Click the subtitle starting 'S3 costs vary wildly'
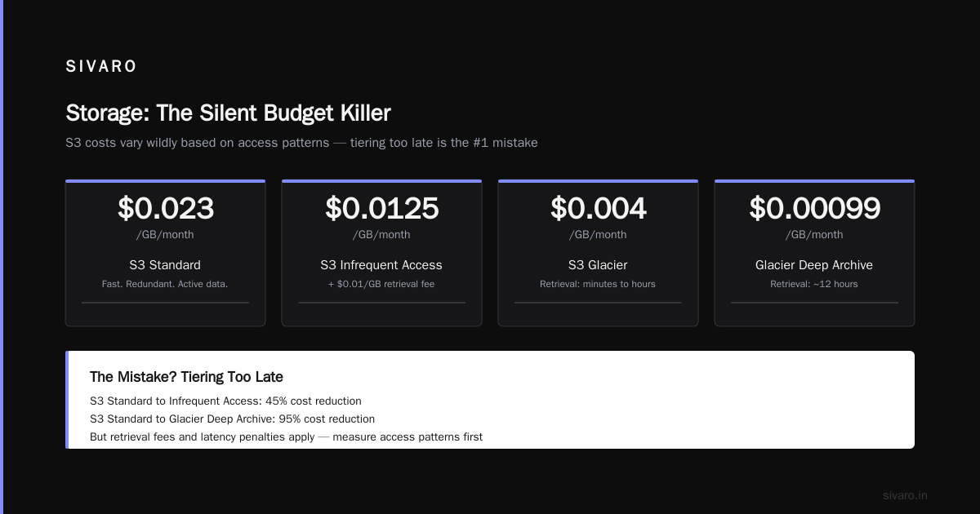 (x=301, y=143)
